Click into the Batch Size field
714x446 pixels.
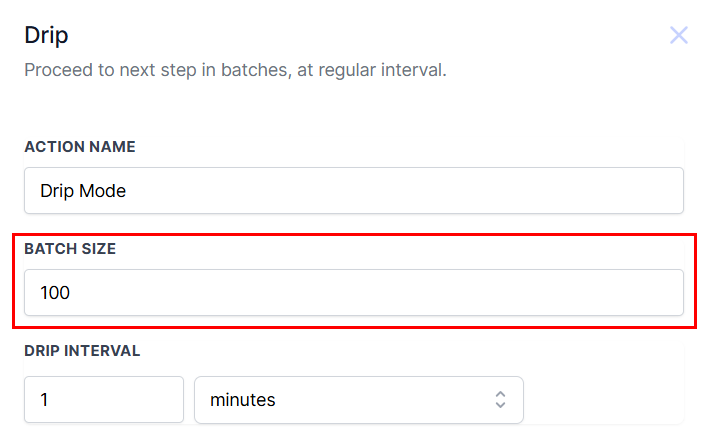[x=353, y=293]
